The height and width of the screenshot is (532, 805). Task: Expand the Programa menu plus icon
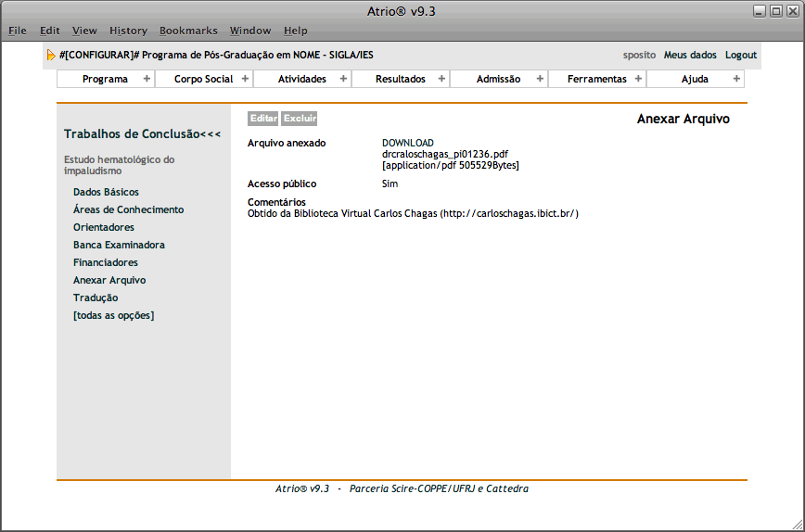coord(147,79)
